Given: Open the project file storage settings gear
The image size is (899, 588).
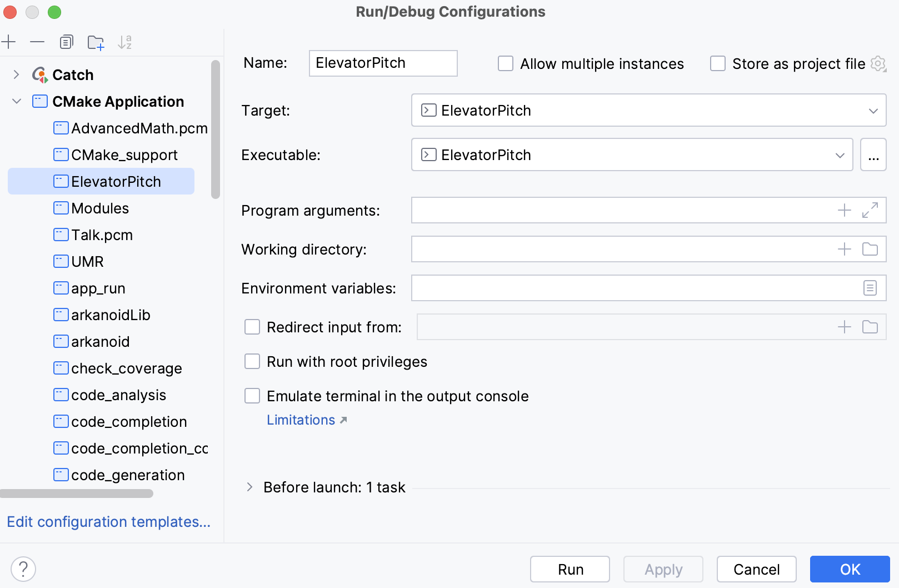Looking at the screenshot, I should [x=878, y=63].
